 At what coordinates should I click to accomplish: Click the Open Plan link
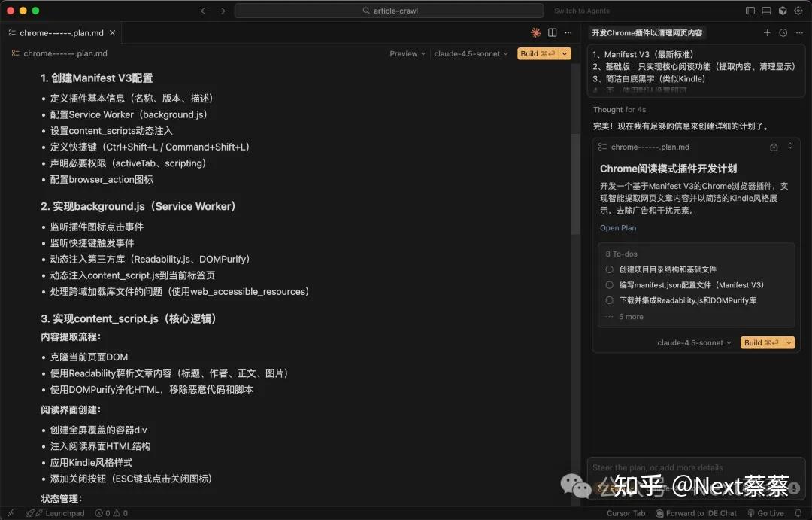(617, 227)
